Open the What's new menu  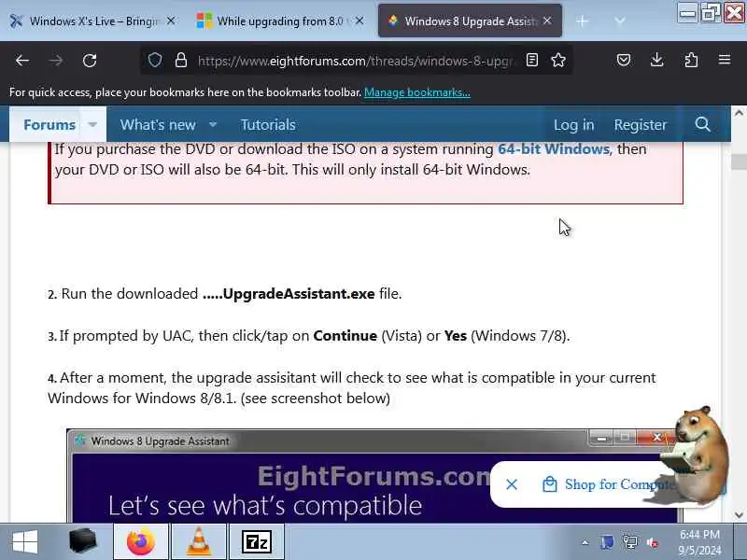click(158, 125)
